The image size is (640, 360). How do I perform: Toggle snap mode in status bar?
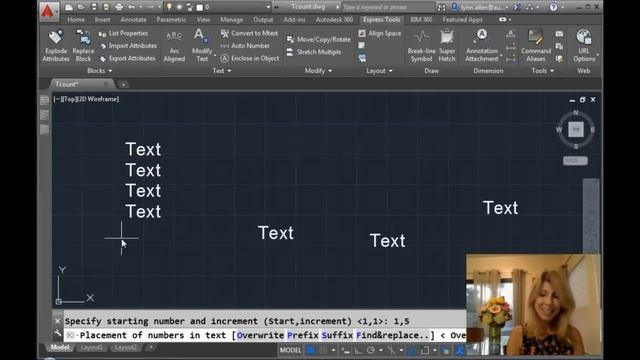click(324, 350)
